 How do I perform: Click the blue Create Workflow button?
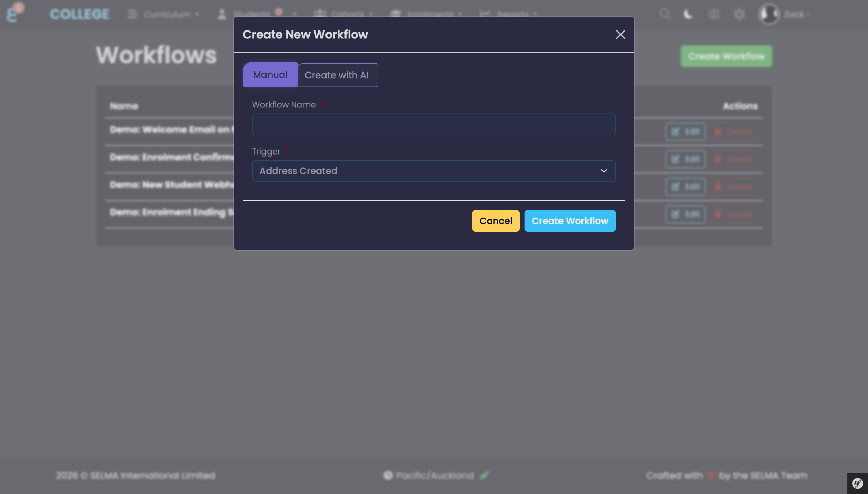pos(570,221)
